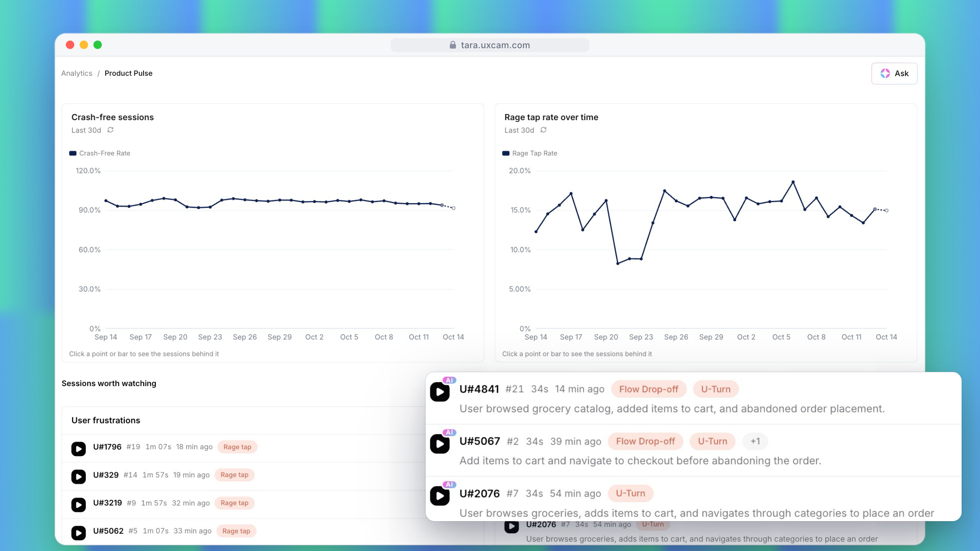Play AI session U#4841 in popup
The height and width of the screenshot is (551, 980).
click(x=439, y=392)
